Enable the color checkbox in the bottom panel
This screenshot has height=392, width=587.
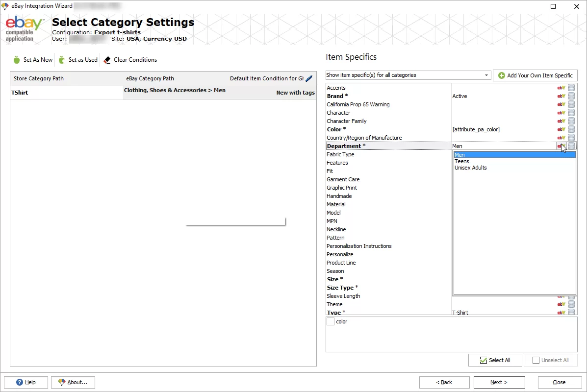331,321
